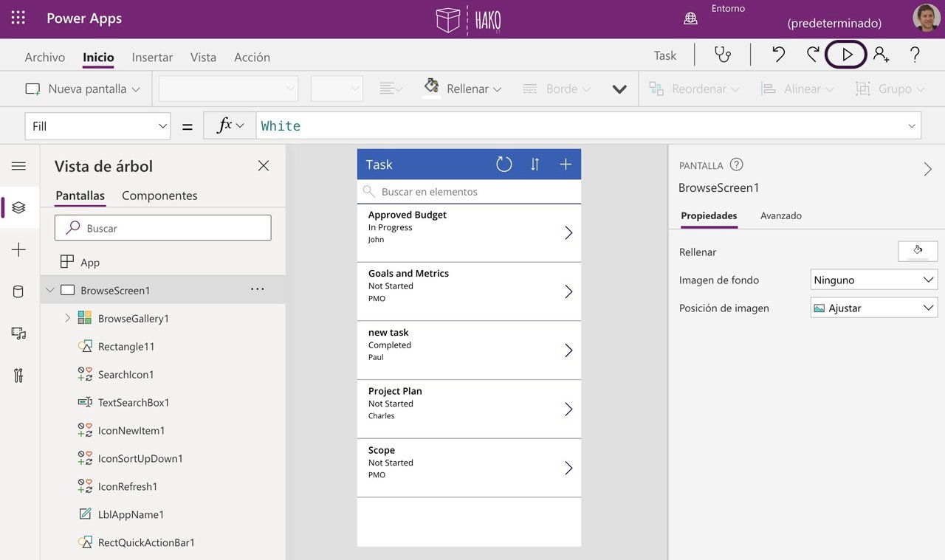Open the waffle app launcher

coord(18,18)
